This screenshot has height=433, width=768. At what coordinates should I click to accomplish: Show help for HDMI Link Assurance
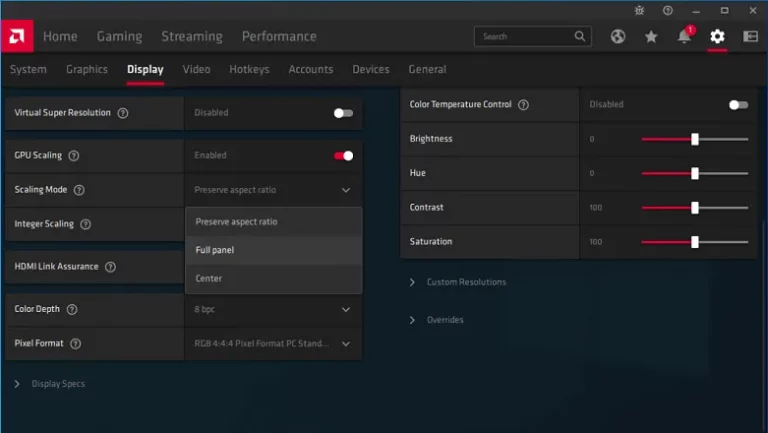coord(111,267)
